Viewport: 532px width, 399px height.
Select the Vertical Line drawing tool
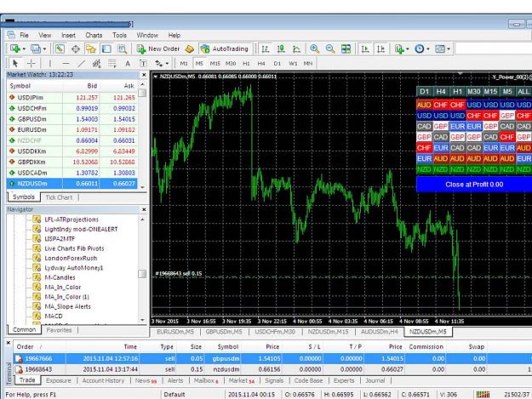pyautogui.click(x=50, y=63)
